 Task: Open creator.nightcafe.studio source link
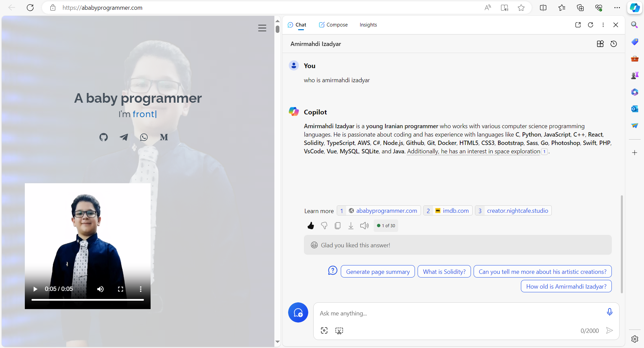513,210
